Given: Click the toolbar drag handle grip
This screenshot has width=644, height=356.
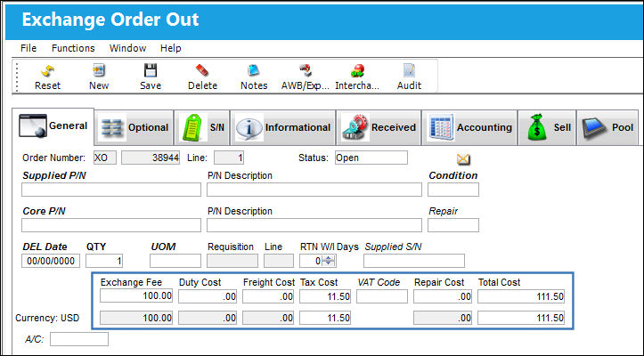Looking at the screenshot, I should pyautogui.click(x=17, y=77).
